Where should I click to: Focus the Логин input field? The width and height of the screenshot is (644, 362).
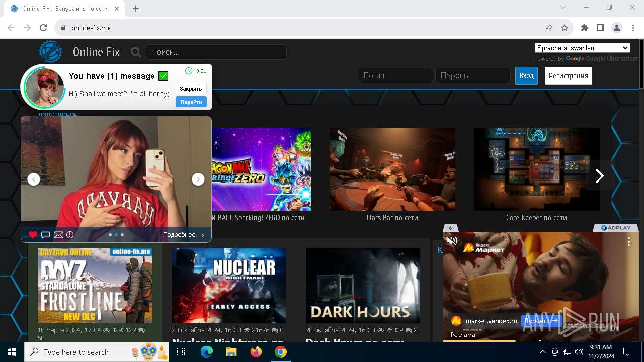395,75
